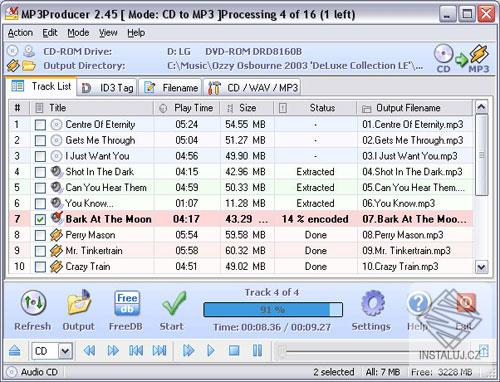This screenshot has height=382, width=500.
Task: Click the 14 % encoded status cell
Action: click(x=315, y=219)
